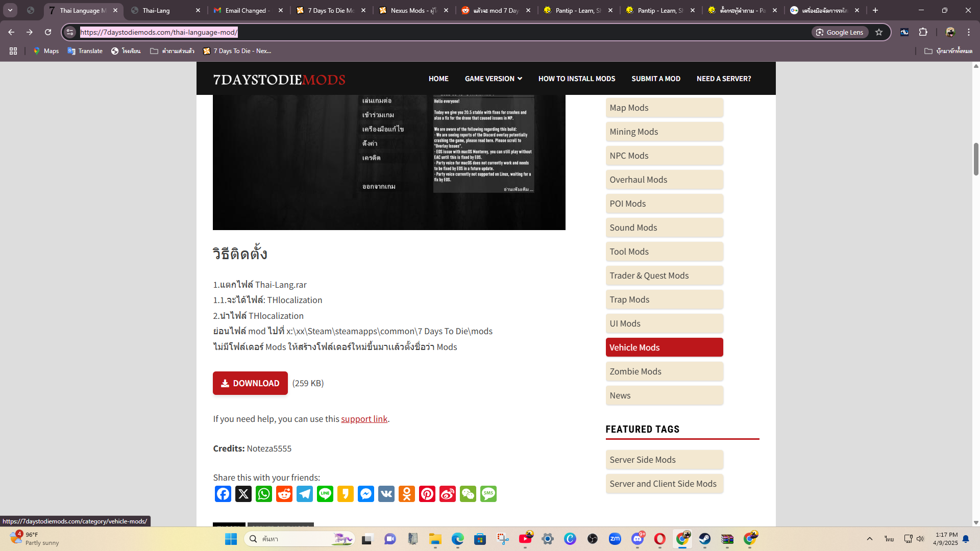Go back to previous page
The width and height of the screenshot is (980, 551).
(11, 32)
